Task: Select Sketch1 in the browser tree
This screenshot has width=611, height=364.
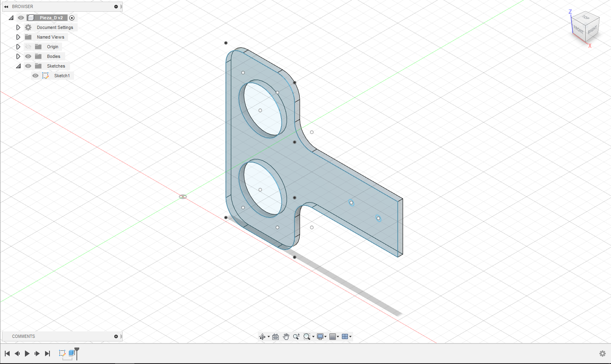Action: (62, 76)
